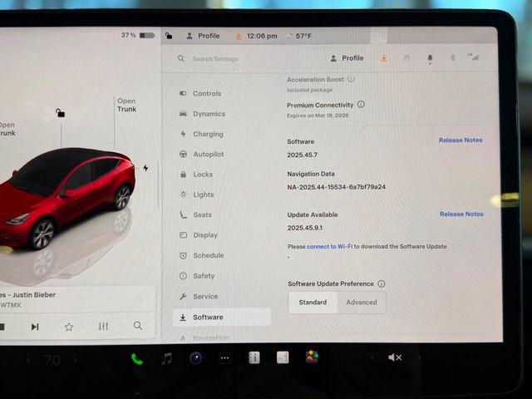
Task: Open the Manual info app in dock
Action: click(x=254, y=357)
